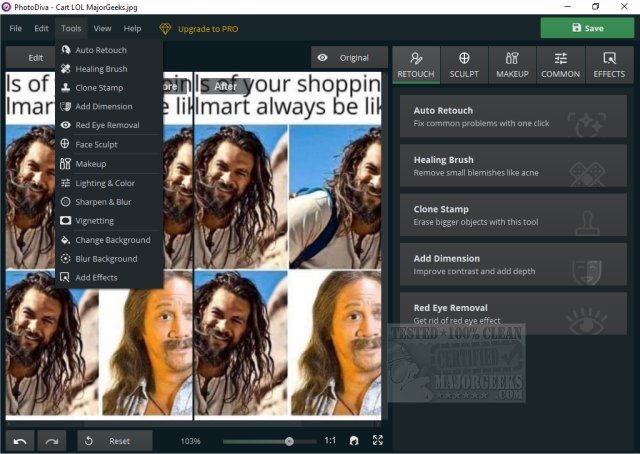Toggle Original view with eye button

pyautogui.click(x=349, y=58)
